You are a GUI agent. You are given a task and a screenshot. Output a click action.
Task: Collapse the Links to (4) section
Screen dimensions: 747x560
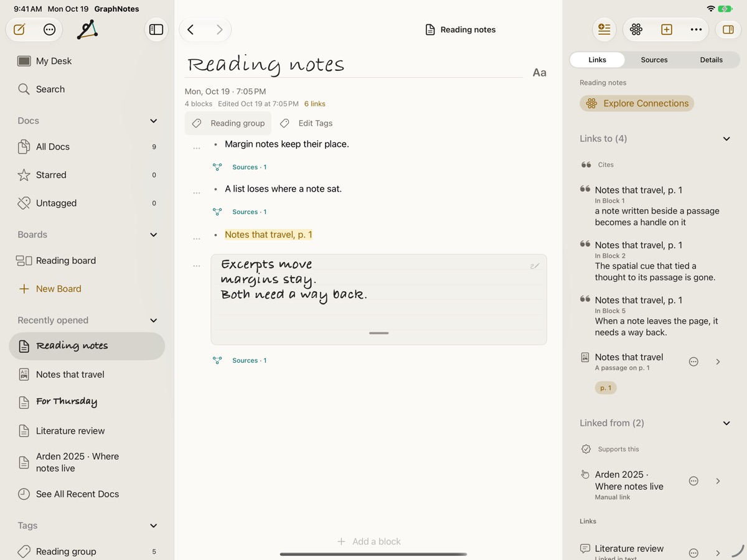tap(726, 139)
